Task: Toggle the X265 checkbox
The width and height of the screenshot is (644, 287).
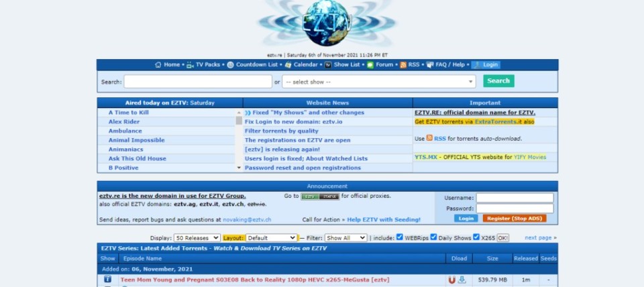Action: (476, 237)
